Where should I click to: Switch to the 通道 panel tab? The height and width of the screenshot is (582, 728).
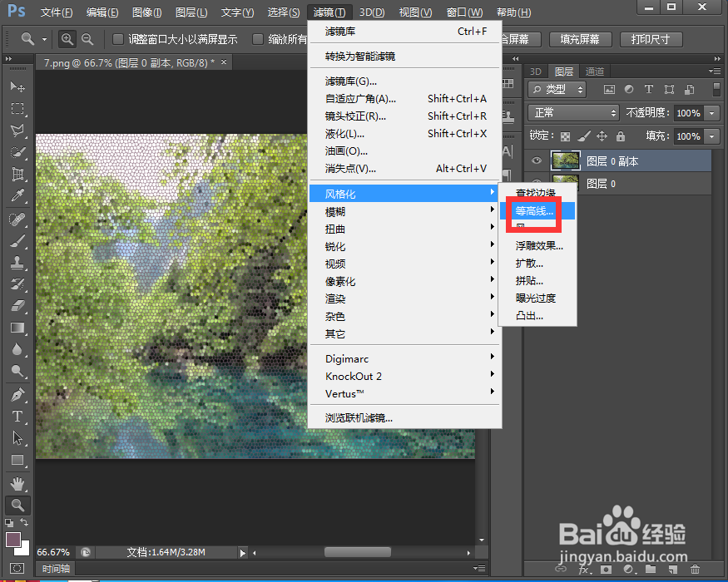[x=594, y=72]
